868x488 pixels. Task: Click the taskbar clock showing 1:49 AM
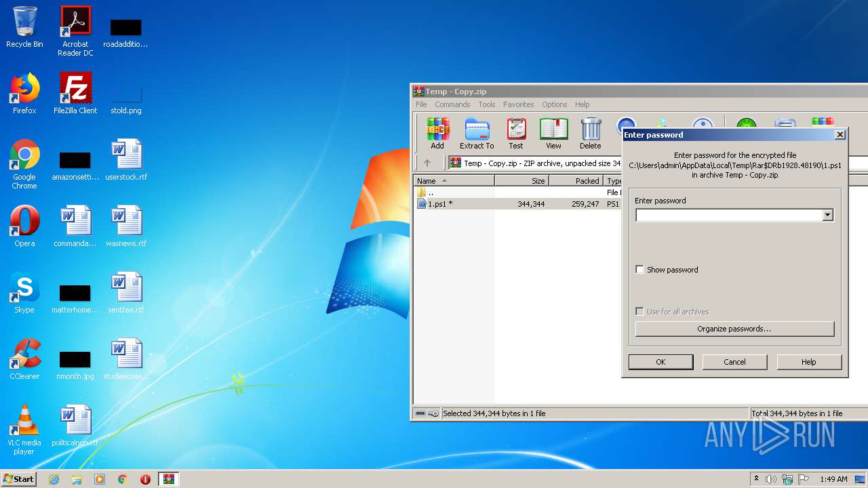coord(833,479)
